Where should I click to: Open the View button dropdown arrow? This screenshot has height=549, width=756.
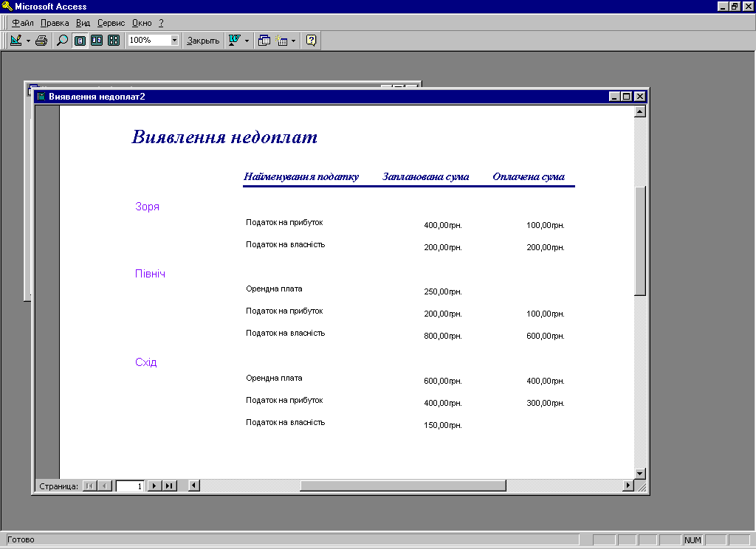tap(28, 41)
